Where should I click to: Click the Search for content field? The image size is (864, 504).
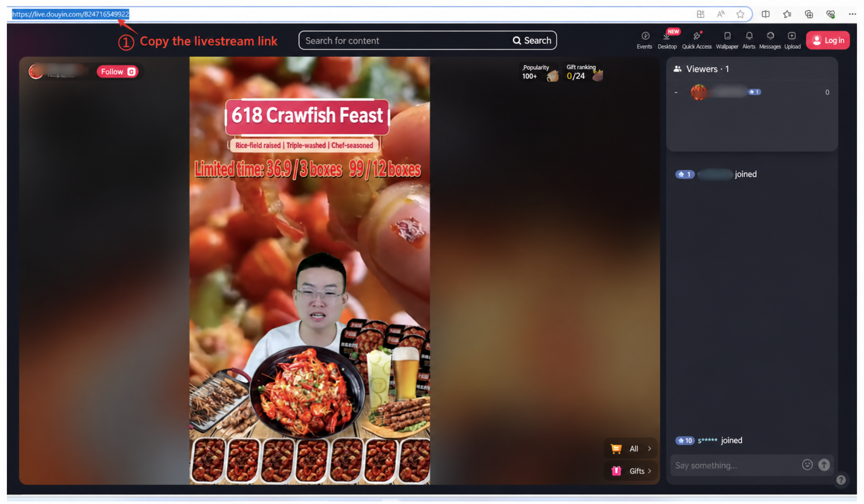pyautogui.click(x=405, y=41)
